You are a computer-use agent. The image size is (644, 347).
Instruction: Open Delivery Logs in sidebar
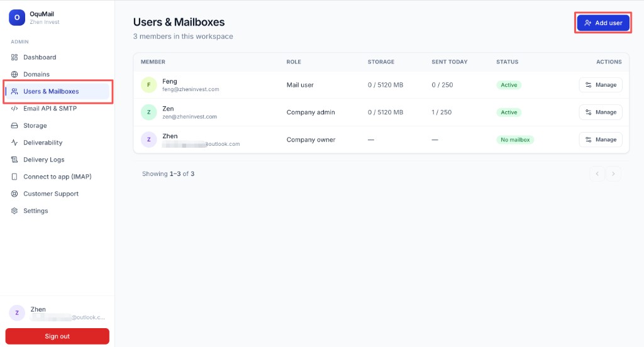click(57, 160)
